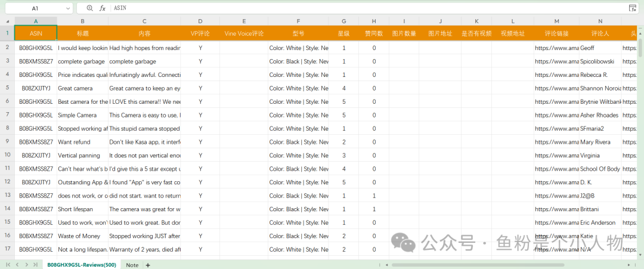Image resolution: width=644 pixels, height=269 pixels.
Task: Click the 'Infuriatingly awful' content cell
Action: coord(144,75)
